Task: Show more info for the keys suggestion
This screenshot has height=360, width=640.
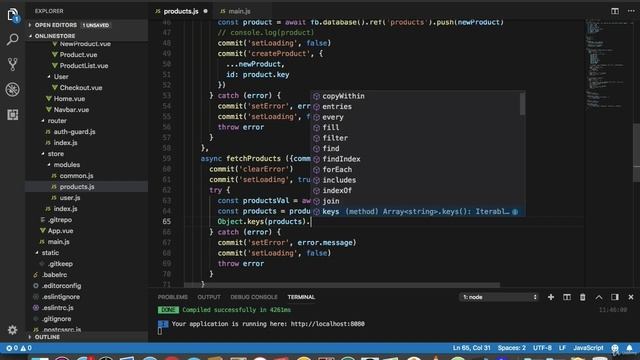Action: click(x=515, y=212)
